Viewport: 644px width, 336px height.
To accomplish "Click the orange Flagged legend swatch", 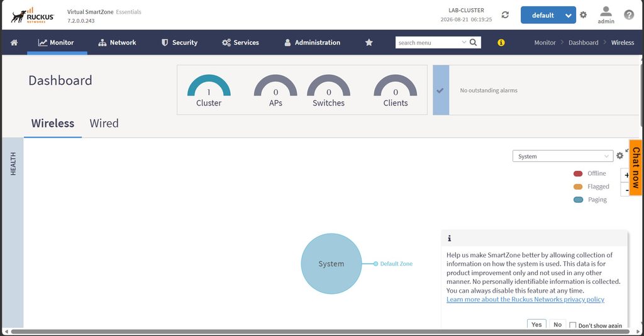I will click(x=578, y=187).
